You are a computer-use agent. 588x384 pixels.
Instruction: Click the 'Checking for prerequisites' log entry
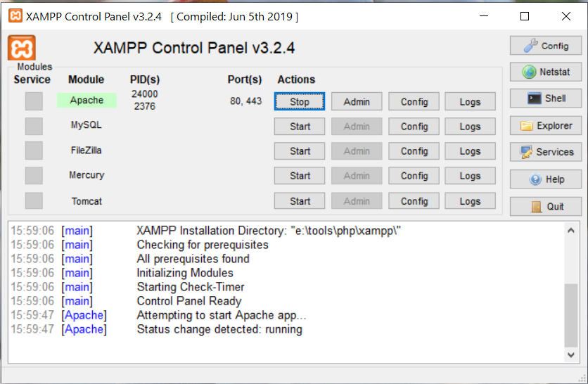pos(203,245)
